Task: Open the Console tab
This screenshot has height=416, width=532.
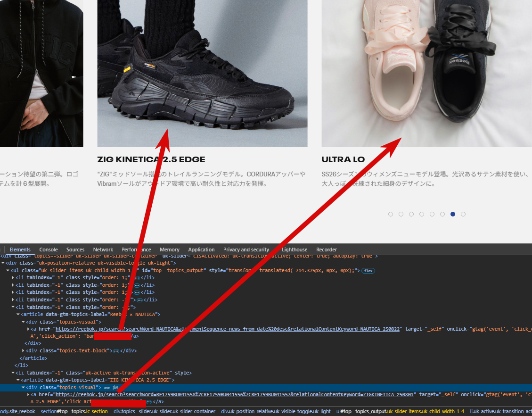Action: tap(49, 250)
